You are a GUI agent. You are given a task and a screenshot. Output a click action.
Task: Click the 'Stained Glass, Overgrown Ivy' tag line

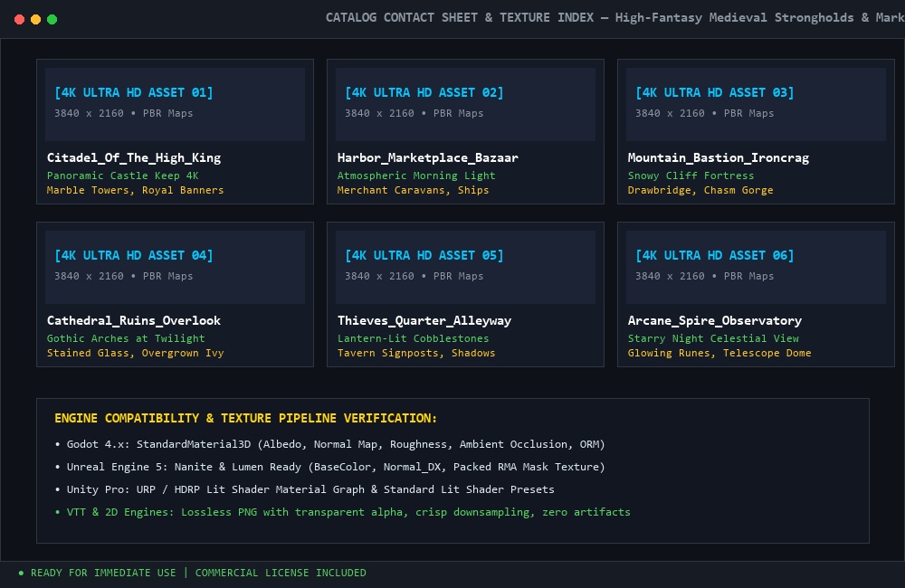click(135, 353)
